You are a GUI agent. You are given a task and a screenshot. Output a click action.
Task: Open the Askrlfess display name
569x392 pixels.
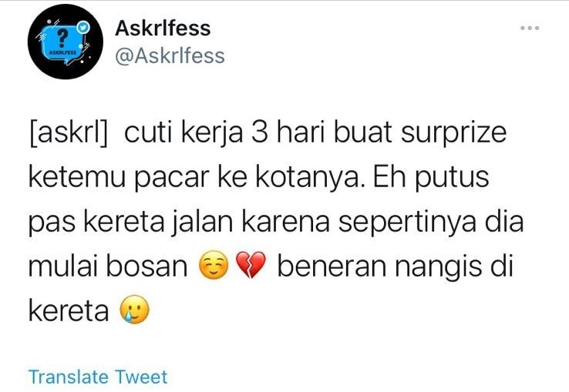coord(163,28)
